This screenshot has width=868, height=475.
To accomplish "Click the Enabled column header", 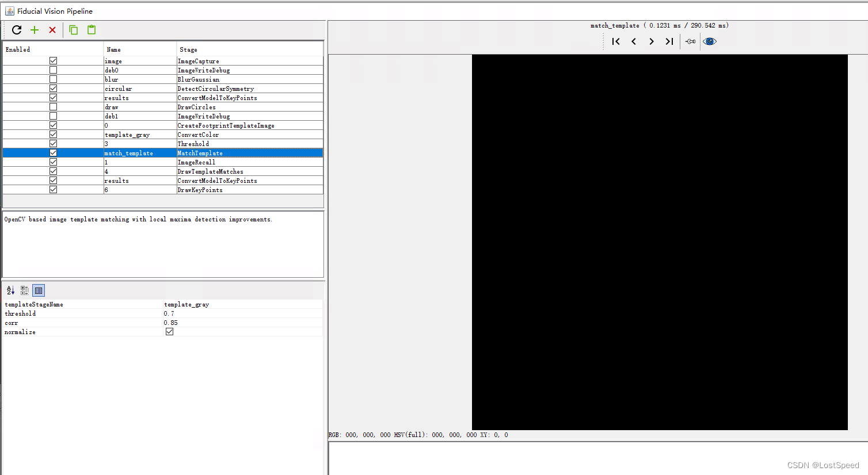I will tap(53, 49).
